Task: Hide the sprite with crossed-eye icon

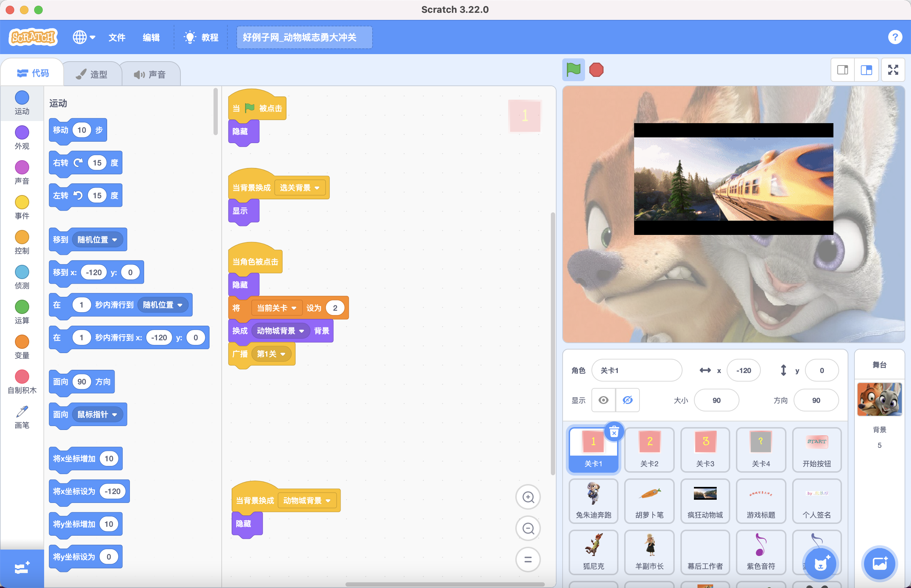Action: click(x=627, y=400)
